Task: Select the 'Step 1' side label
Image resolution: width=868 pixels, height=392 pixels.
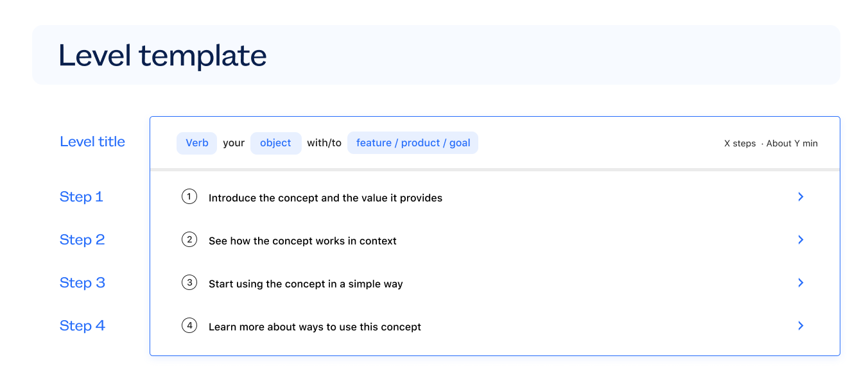Action: click(82, 197)
